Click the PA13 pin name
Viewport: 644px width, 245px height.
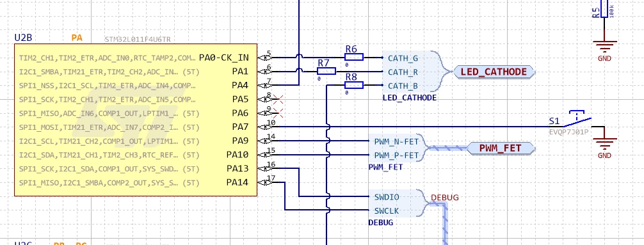[x=237, y=169]
